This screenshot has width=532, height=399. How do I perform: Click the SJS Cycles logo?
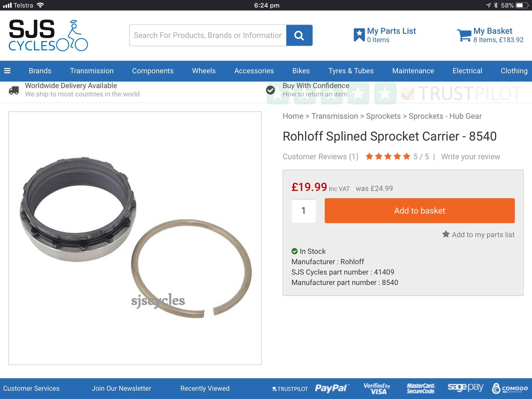coord(48,35)
